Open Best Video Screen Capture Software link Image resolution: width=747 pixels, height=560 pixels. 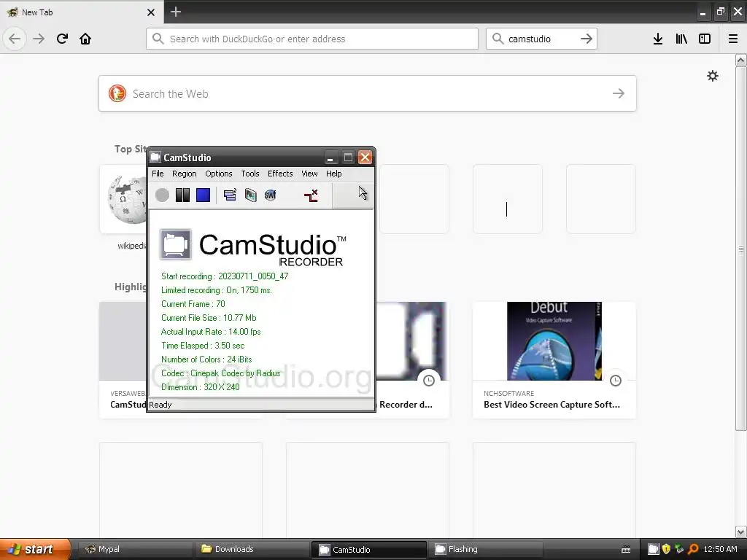point(551,404)
